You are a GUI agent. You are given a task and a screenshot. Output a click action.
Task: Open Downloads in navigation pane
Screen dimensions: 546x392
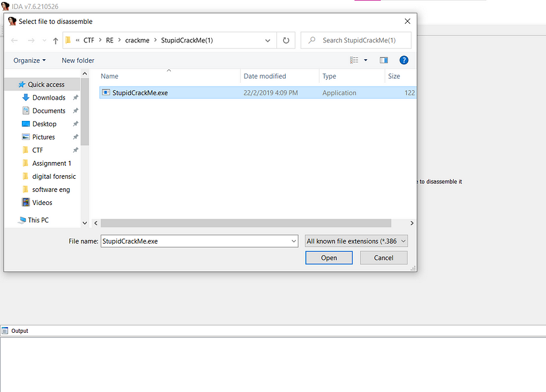coord(49,98)
